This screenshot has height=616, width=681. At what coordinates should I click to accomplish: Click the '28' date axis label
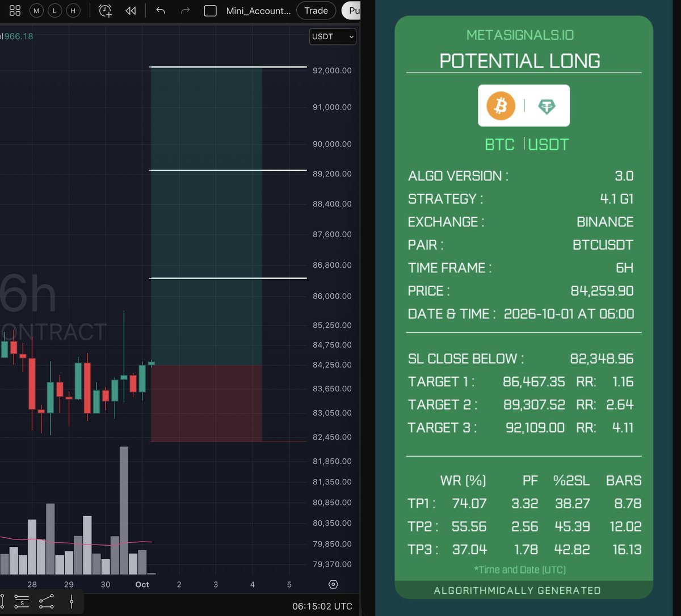pyautogui.click(x=32, y=584)
